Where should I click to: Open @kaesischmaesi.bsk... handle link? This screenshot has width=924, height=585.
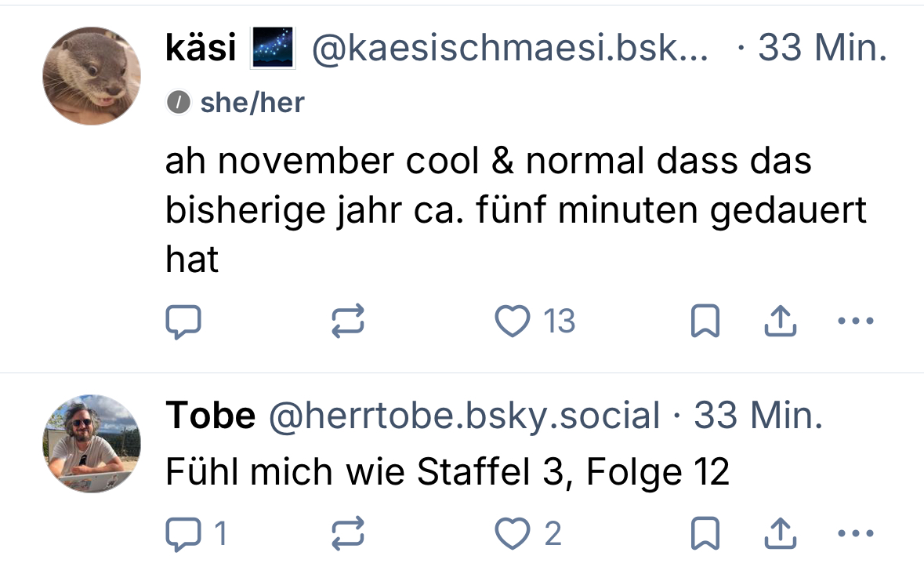click(x=510, y=50)
